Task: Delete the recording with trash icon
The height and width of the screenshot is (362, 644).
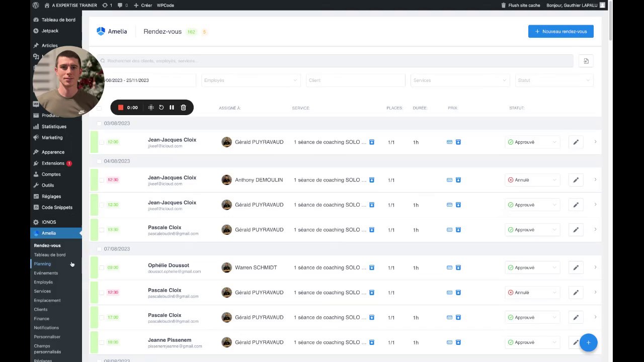Action: (x=183, y=108)
